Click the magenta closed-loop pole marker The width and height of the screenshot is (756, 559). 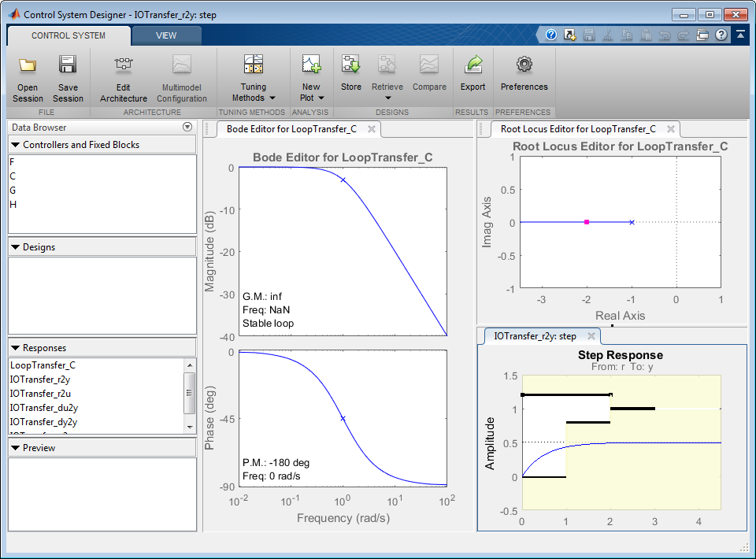(587, 223)
